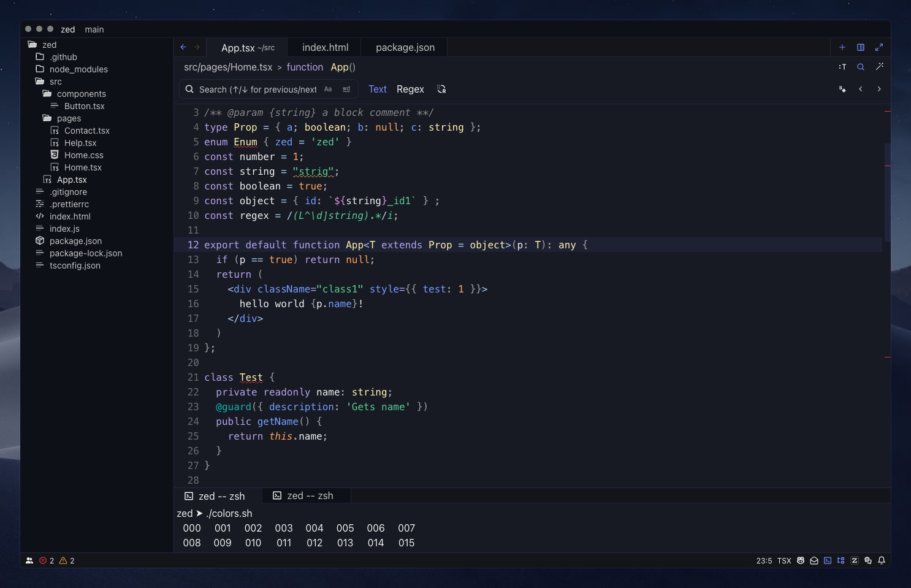
Task: Switch search mode to Regex
Action: (x=410, y=89)
